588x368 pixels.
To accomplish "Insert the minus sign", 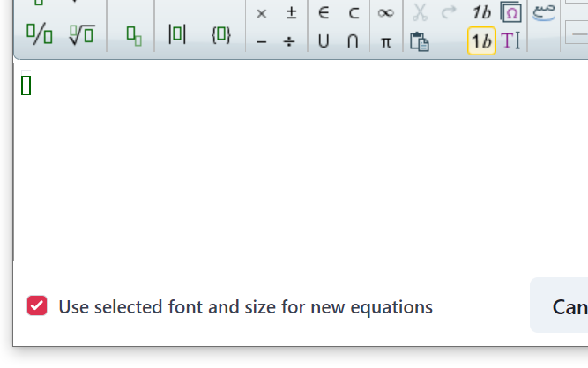I will [261, 41].
